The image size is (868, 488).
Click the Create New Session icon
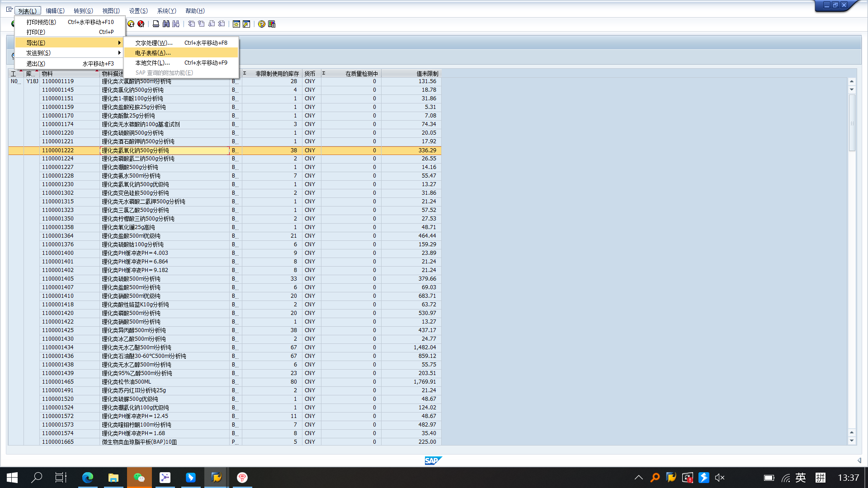point(236,24)
